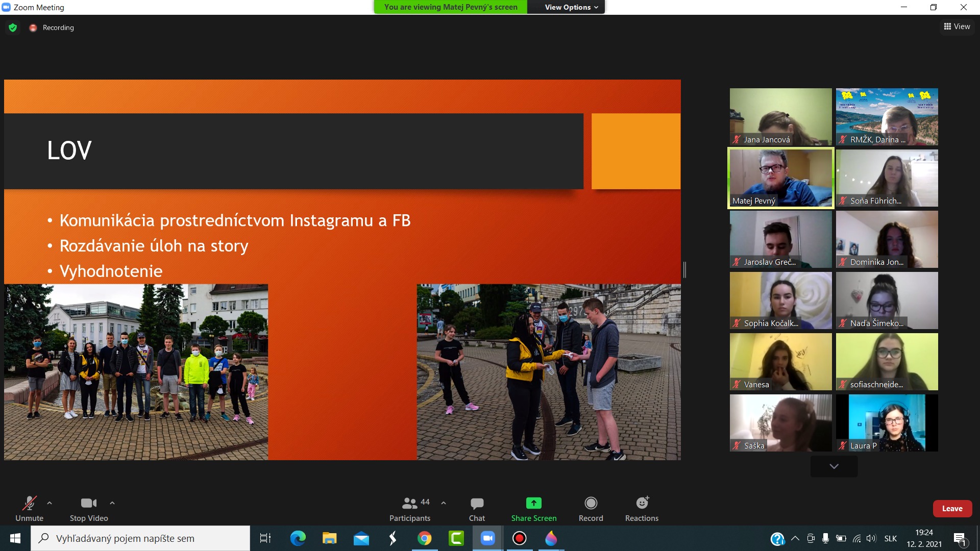The image size is (980, 551).
Task: Open the Reactions menu
Action: 642,509
